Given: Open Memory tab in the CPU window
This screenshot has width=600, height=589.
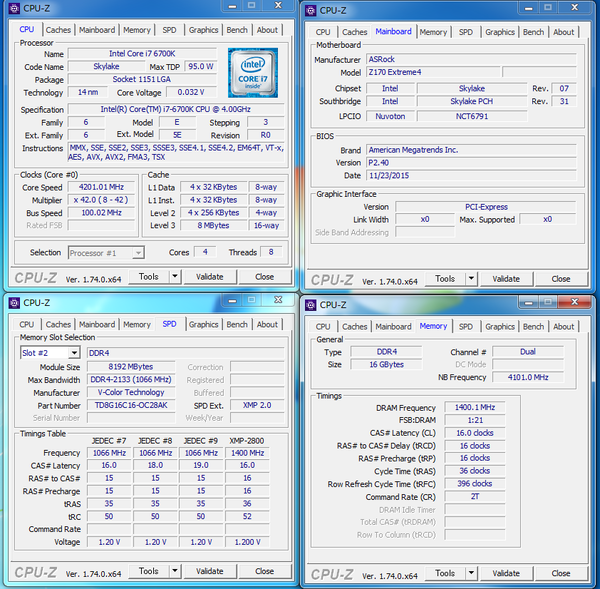Looking at the screenshot, I should [x=137, y=30].
